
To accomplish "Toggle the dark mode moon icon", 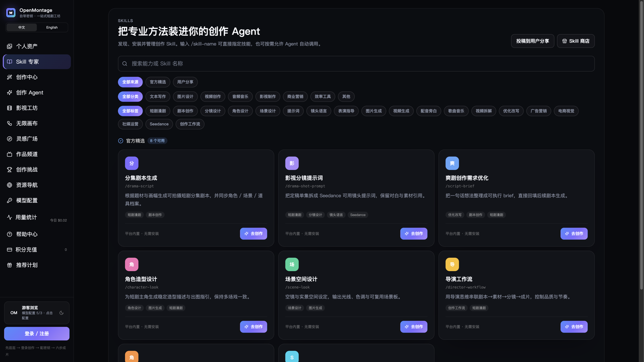I will 62,313.
